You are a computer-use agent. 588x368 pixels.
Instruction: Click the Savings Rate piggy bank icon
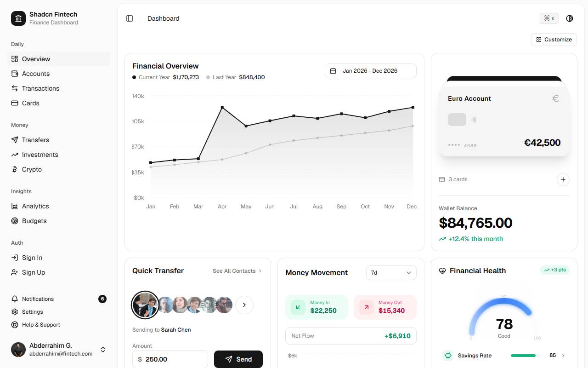point(448,356)
